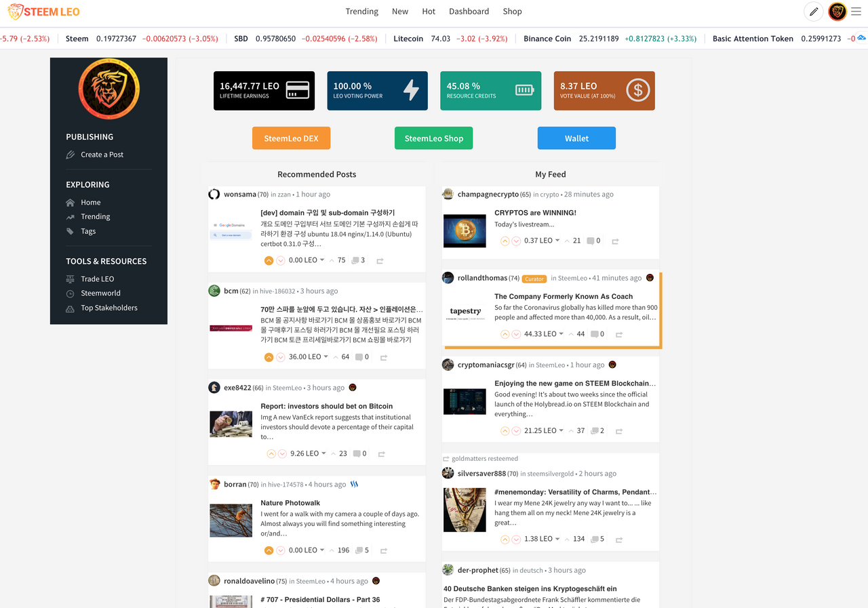Click the Resource Credits 45.08 % card
This screenshot has height=608, width=868.
491,91
